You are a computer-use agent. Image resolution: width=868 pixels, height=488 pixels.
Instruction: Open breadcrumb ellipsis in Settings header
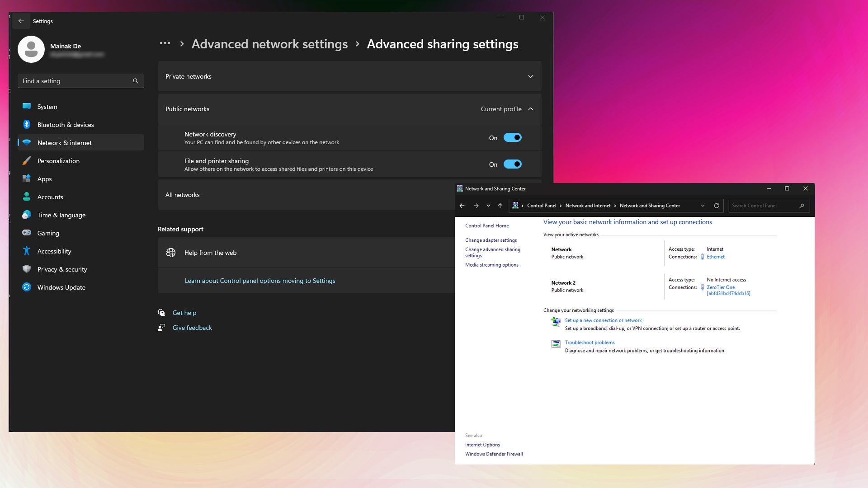pos(165,43)
